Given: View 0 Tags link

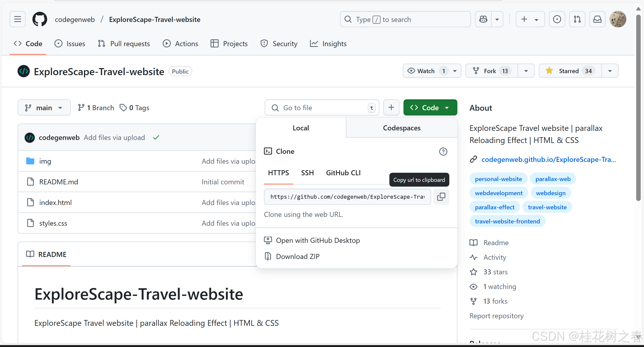Looking at the screenshot, I should 134,108.
